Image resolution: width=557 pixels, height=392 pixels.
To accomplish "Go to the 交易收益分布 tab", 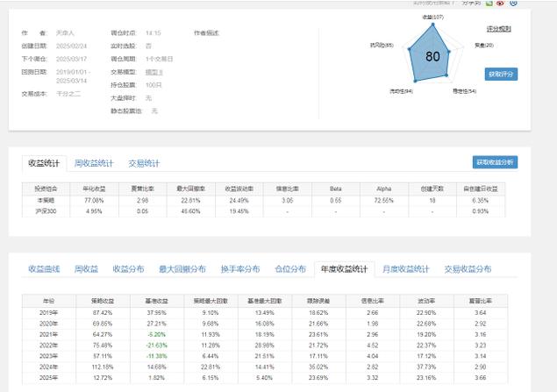I will [468, 269].
